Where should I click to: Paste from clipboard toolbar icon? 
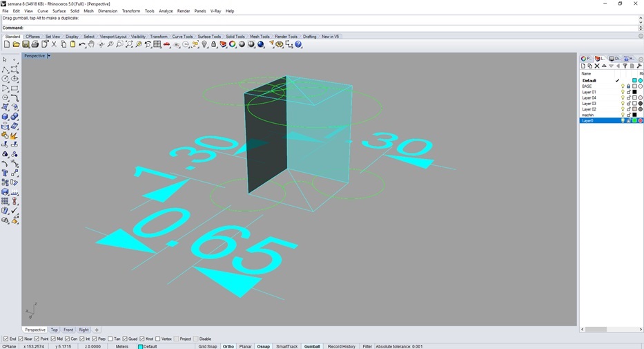tap(72, 44)
